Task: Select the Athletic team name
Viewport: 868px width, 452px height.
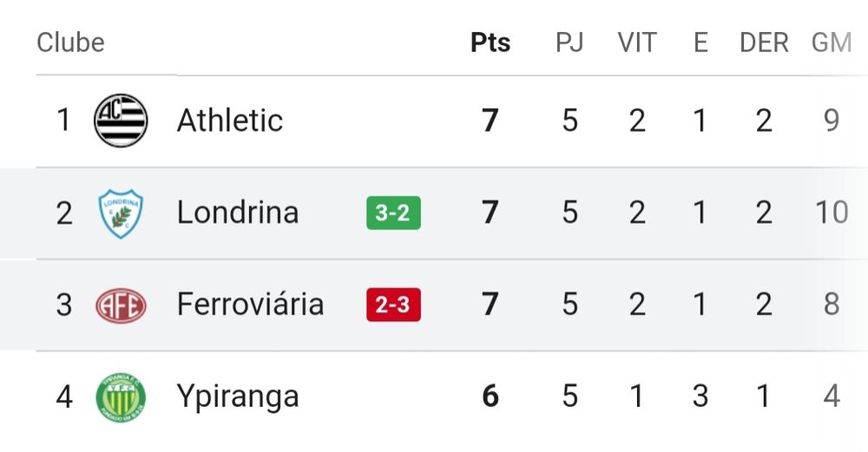Action: [230, 120]
